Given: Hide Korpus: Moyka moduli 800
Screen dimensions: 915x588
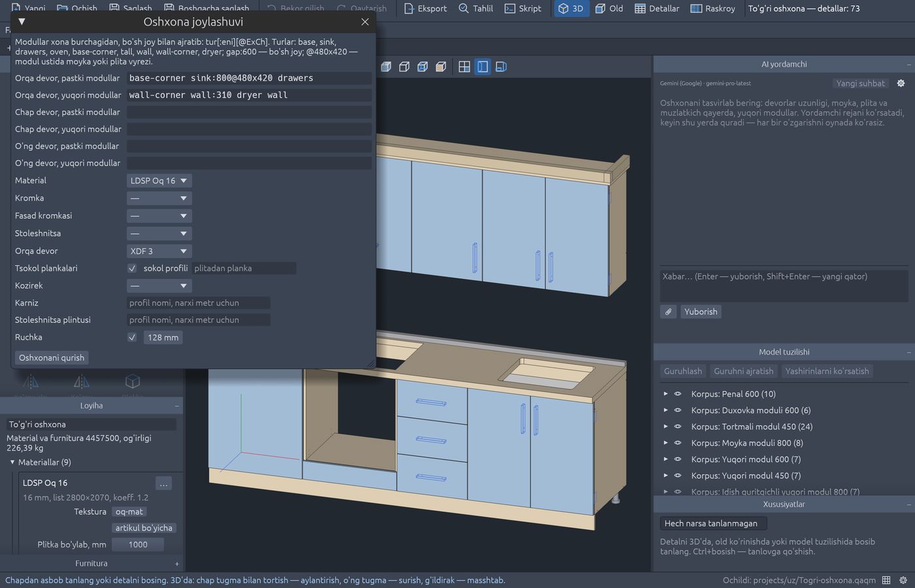Looking at the screenshot, I should click(x=678, y=443).
